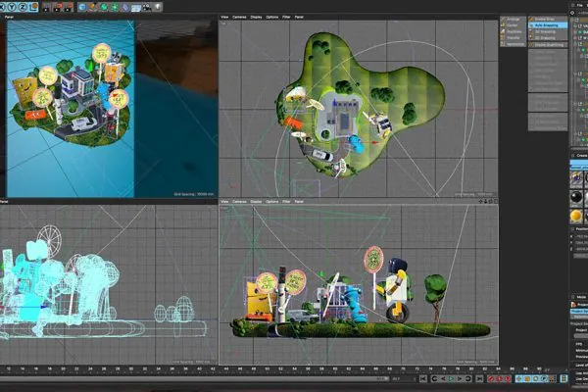Toggle Rotation keying icon

(536, 379)
